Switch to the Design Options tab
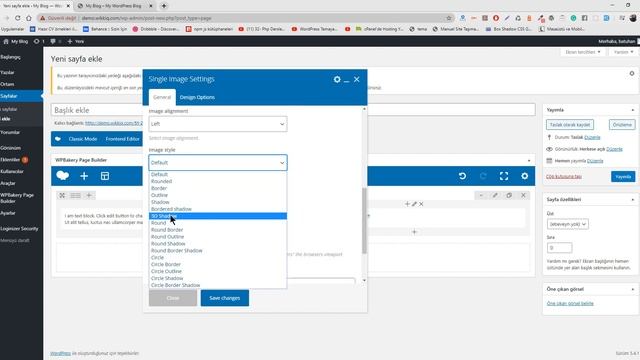The image size is (640, 360). click(x=197, y=97)
